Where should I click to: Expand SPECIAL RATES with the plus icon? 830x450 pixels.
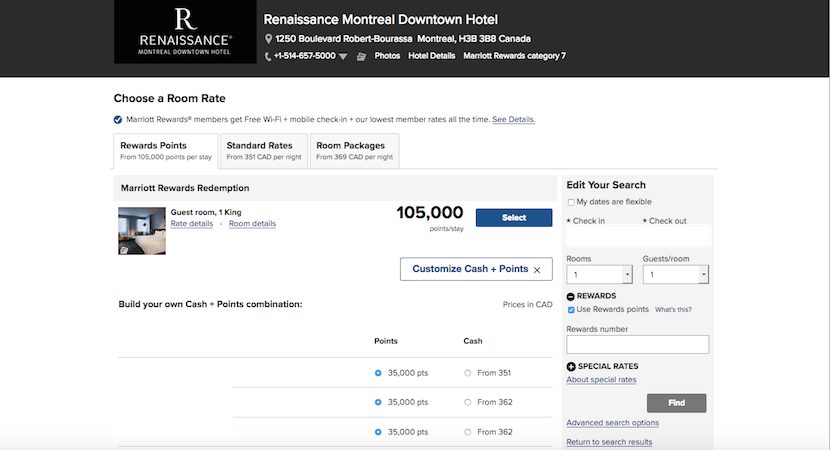pos(571,366)
